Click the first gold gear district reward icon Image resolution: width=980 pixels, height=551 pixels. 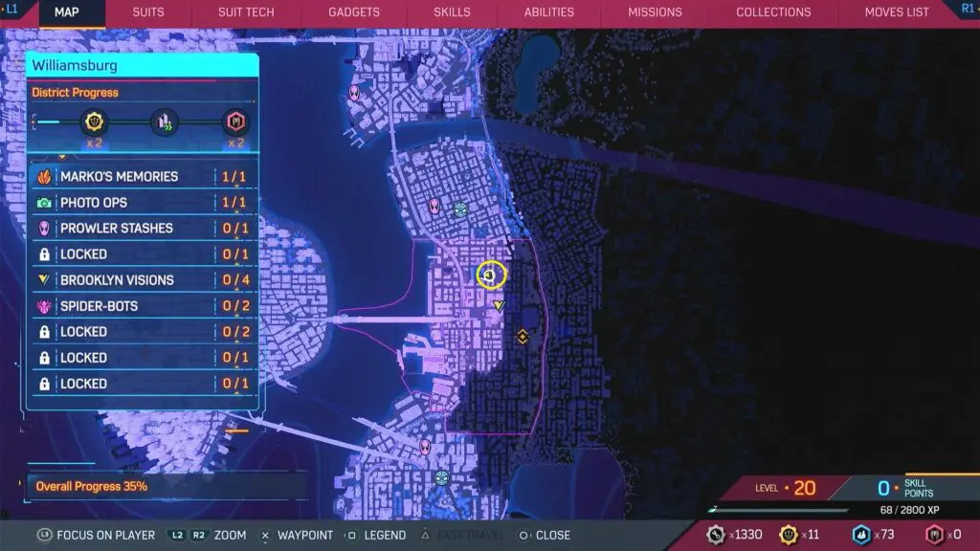[97, 121]
